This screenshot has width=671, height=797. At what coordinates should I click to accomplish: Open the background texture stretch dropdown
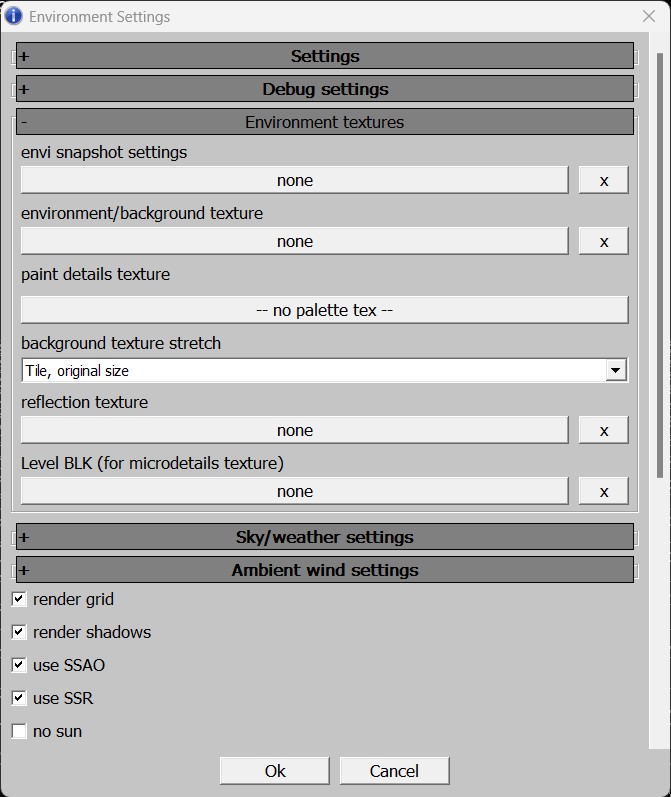tap(616, 370)
